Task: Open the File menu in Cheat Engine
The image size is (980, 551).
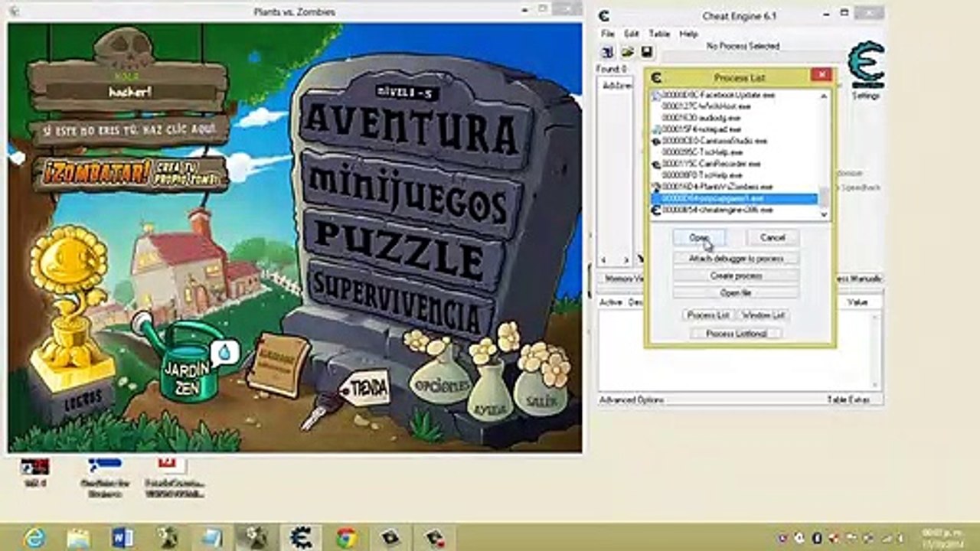Action: click(x=607, y=34)
